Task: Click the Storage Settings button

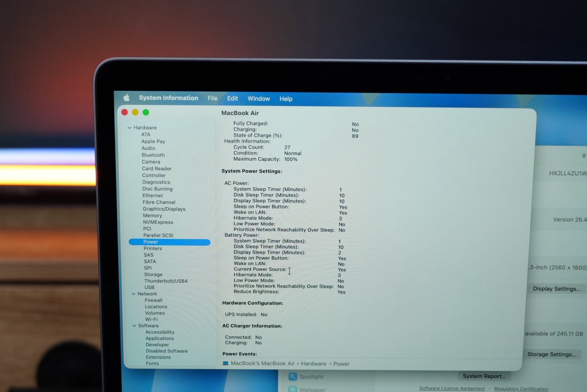Action: click(x=551, y=354)
